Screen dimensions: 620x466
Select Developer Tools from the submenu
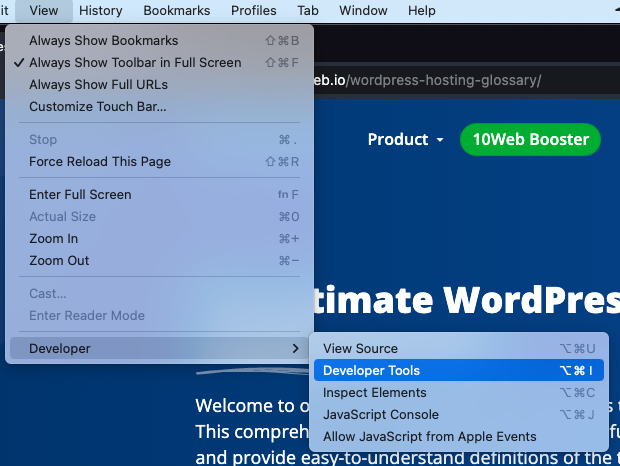pyautogui.click(x=371, y=371)
